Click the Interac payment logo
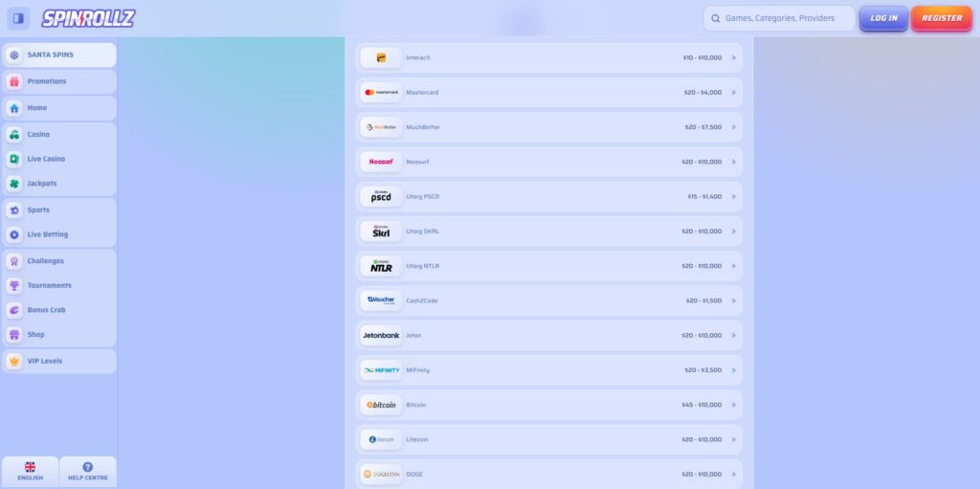This screenshot has width=980, height=489. coord(381,57)
